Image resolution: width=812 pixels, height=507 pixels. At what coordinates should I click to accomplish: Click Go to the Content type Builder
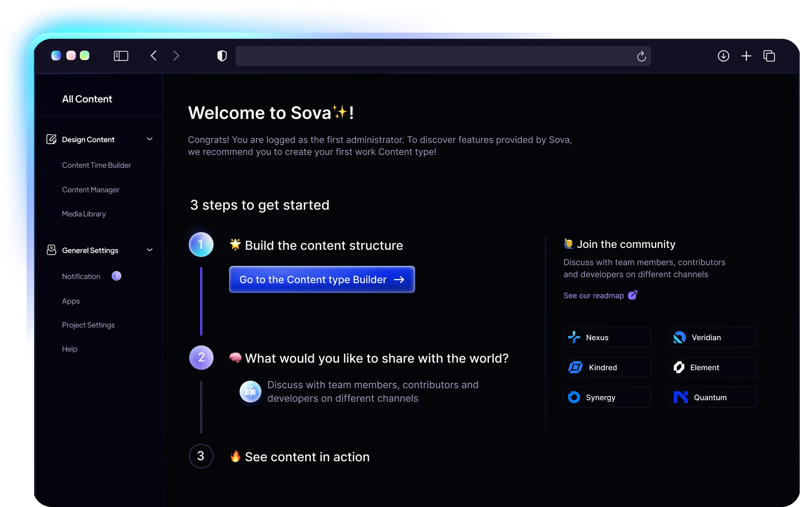tap(321, 279)
